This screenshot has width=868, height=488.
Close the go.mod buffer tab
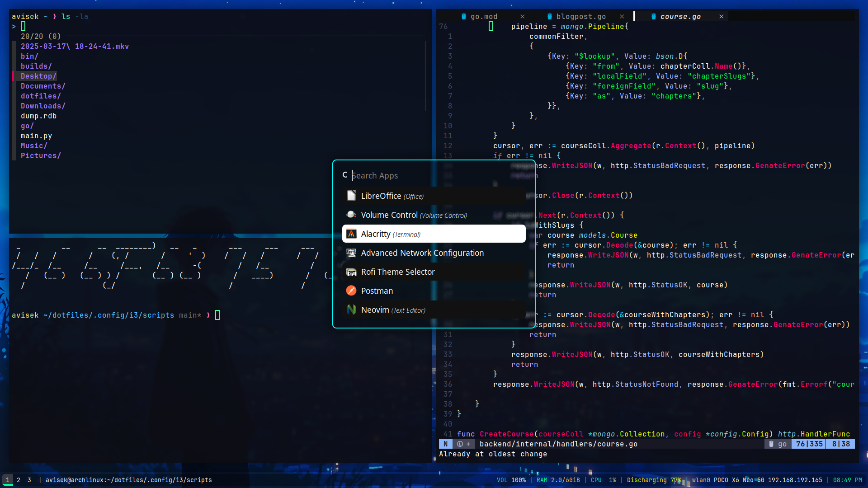[523, 16]
